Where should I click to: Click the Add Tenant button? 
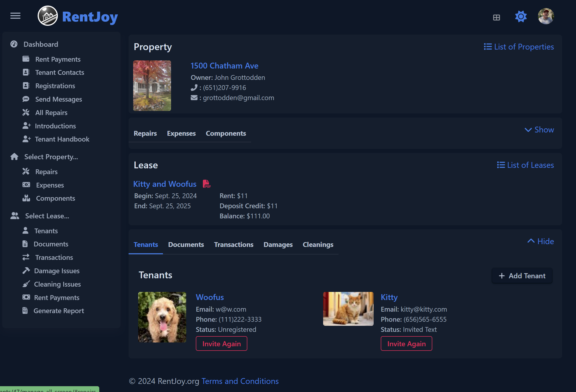pyautogui.click(x=522, y=276)
